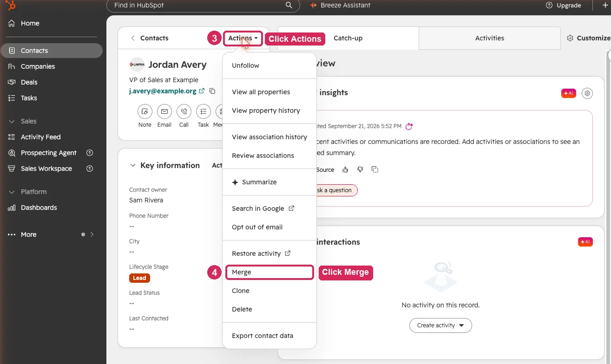Screen dimensions: 611x364
Task: Click external link icon beside email address
Action: point(202,91)
